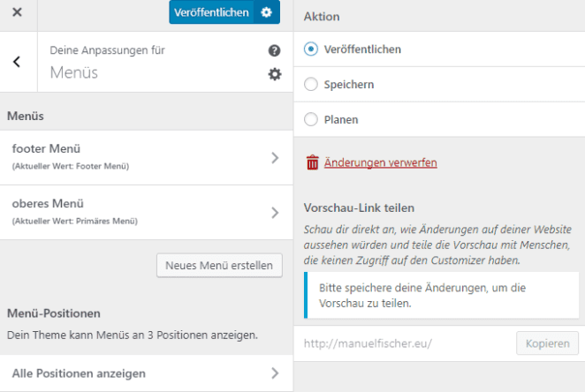Open publish settings gear next to Veröffentlichen
The height and width of the screenshot is (392, 585).
point(267,12)
